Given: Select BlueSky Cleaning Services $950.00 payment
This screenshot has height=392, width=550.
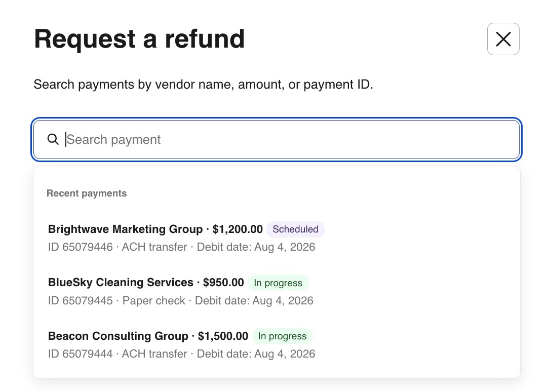Looking at the screenshot, I should pos(277,291).
